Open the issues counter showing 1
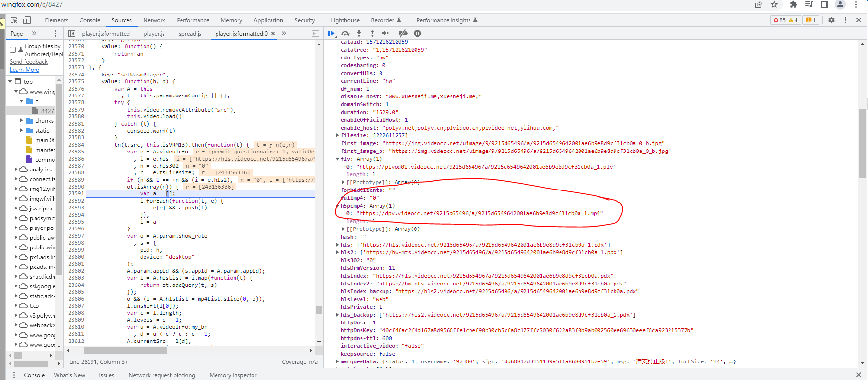This screenshot has width=868, height=380. [x=811, y=20]
